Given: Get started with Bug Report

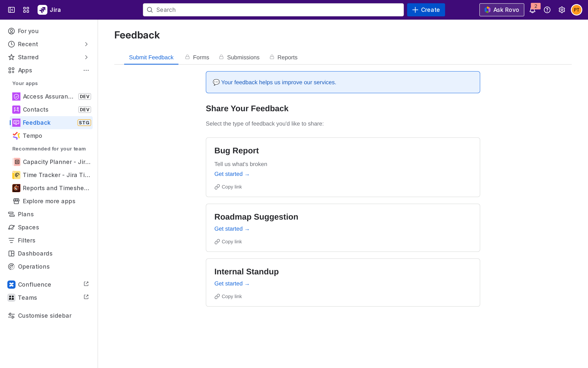Looking at the screenshot, I should (x=232, y=174).
